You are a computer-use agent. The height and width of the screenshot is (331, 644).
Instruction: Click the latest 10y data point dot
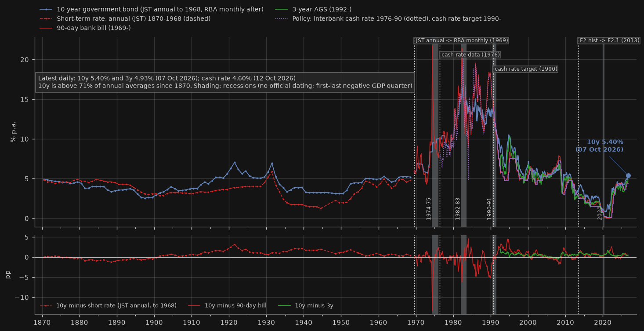[628, 175]
